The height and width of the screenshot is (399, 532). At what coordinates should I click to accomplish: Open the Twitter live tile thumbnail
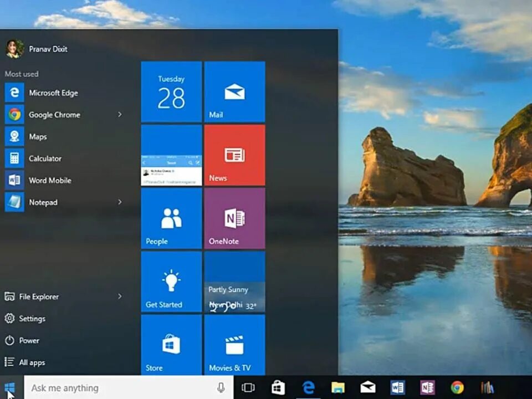click(171, 155)
